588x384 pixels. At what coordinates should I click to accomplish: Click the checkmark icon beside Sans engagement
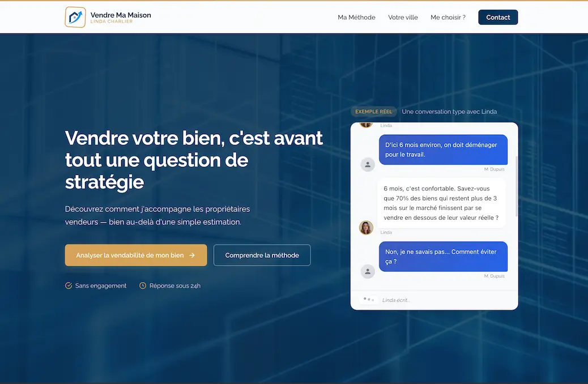(x=69, y=285)
